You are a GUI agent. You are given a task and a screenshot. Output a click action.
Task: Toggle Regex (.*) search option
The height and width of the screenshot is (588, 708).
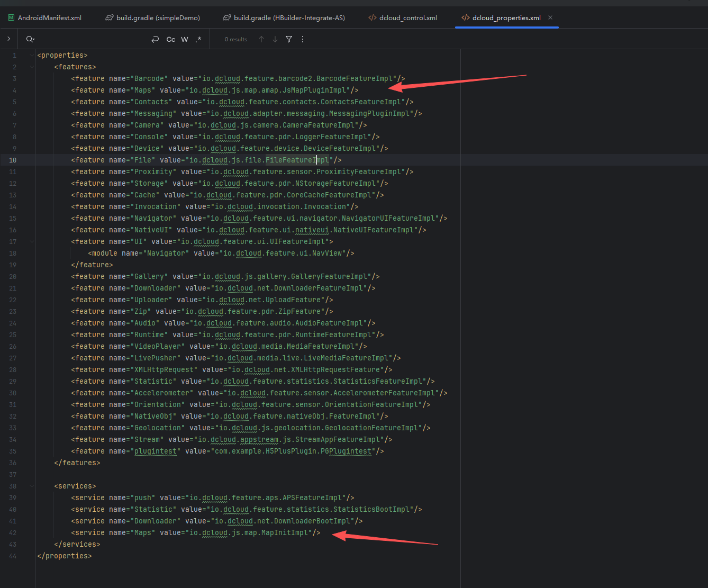198,39
